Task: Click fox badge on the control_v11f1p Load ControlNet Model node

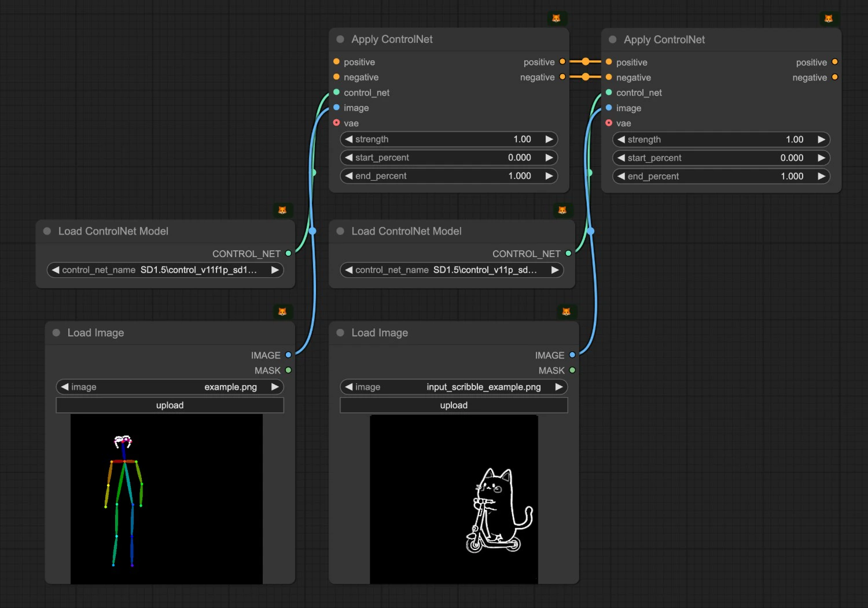Action: 282,210
